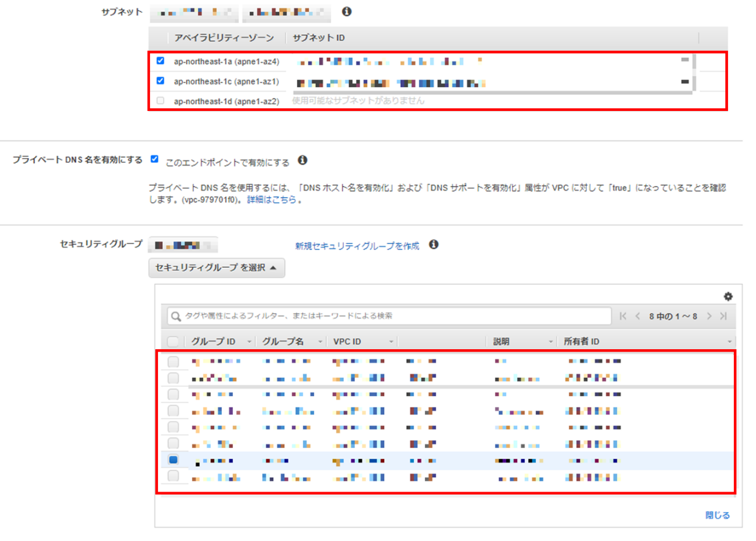The image size is (756, 541).
Task: Open the subnet info icon
Action: point(347,12)
